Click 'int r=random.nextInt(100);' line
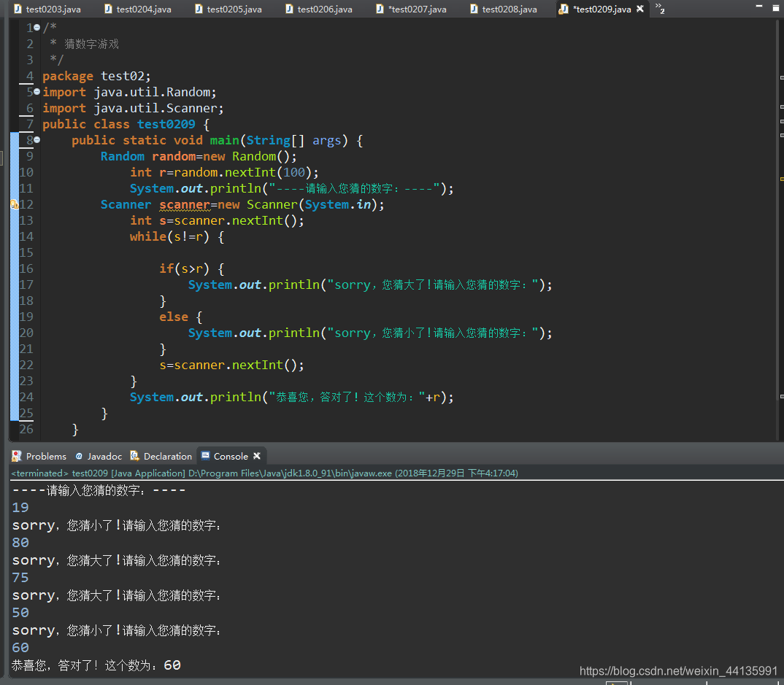The image size is (784, 685). (x=224, y=172)
